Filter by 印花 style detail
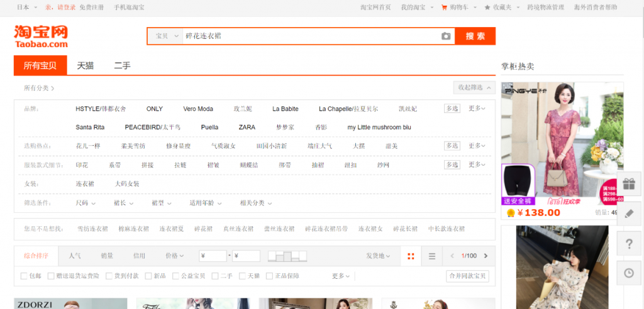Viewport: 644px width, 309px height. click(x=82, y=165)
